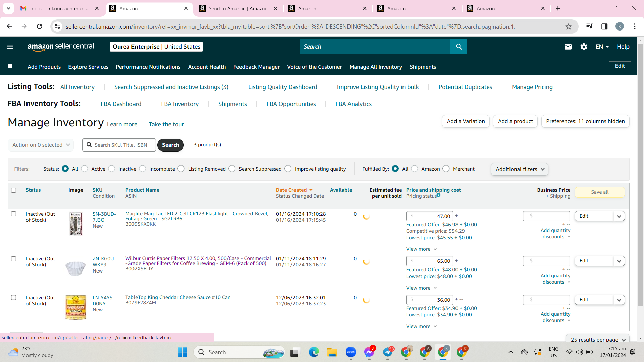Expand View more under Wilbur Curtis pricing

[421, 288]
